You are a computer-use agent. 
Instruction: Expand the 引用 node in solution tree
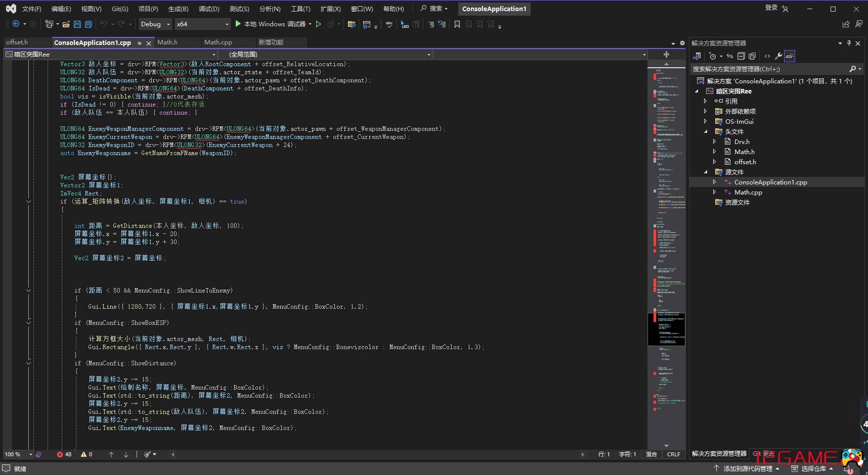(706, 101)
